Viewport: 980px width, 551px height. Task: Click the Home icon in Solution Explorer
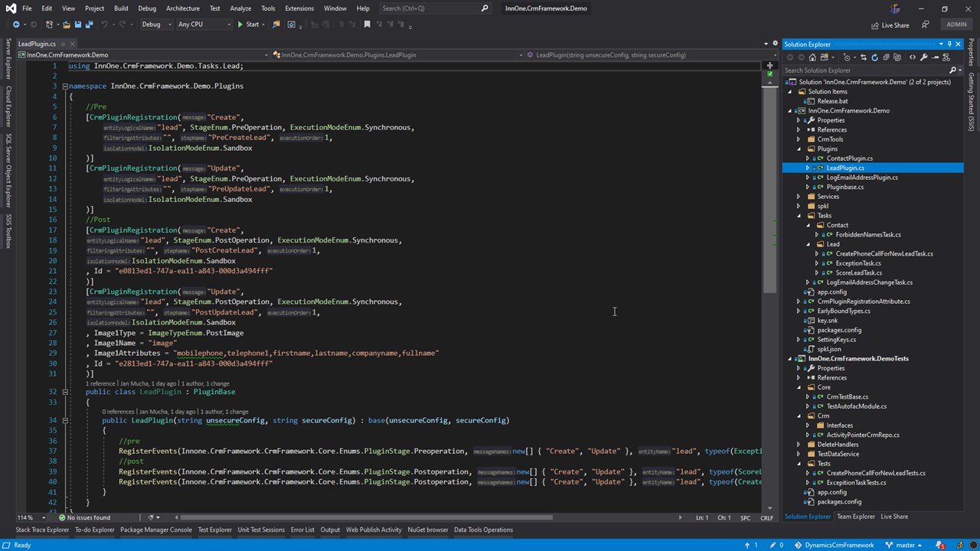click(x=812, y=57)
